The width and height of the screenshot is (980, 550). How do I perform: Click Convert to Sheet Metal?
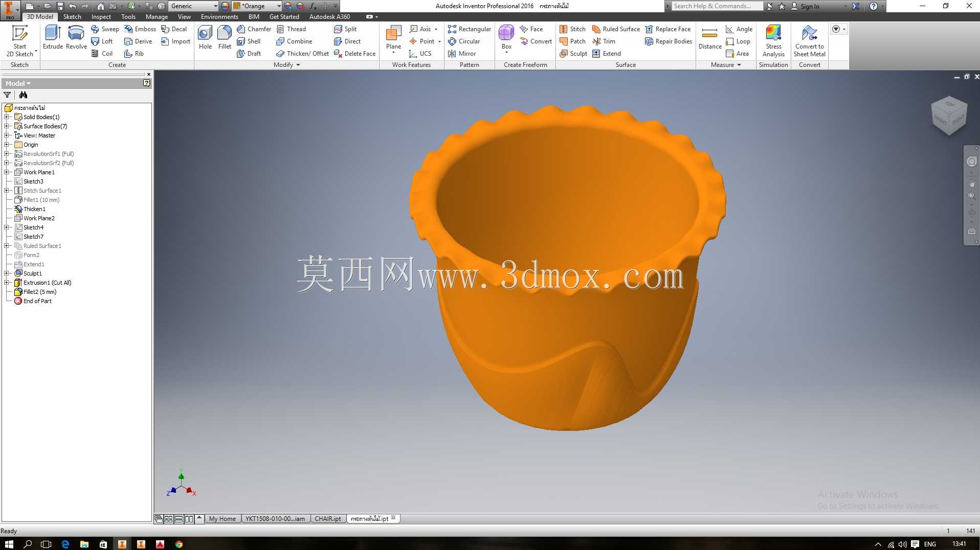pos(809,41)
